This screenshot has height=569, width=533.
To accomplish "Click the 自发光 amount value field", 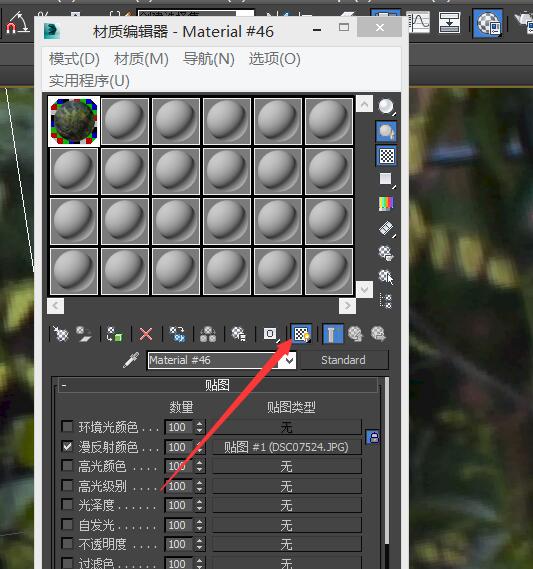I will [179, 525].
